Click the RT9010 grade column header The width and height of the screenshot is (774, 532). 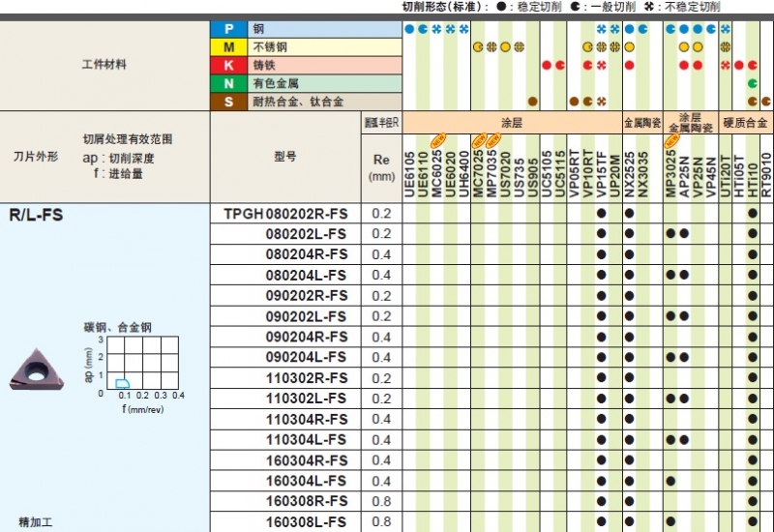pos(766,174)
